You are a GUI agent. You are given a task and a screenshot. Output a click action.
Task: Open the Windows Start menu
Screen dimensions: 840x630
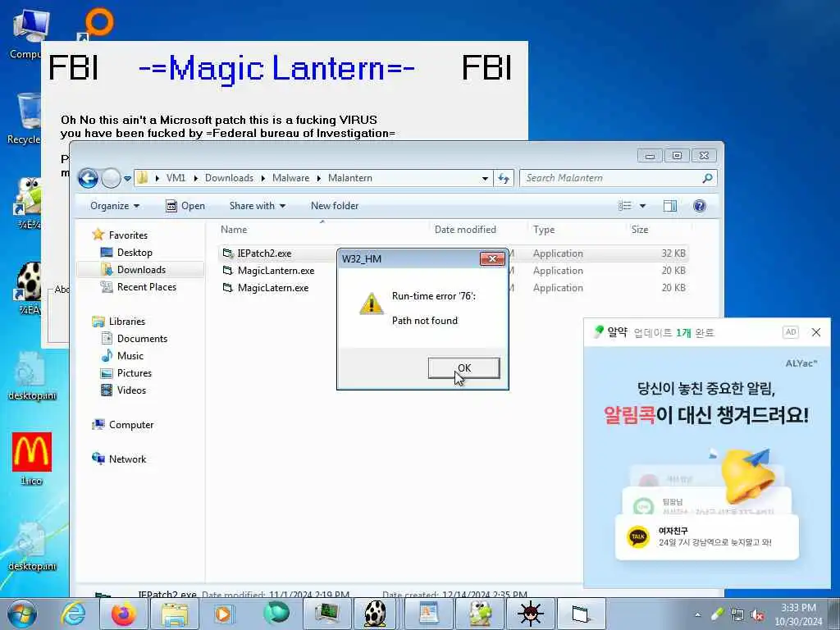22,614
